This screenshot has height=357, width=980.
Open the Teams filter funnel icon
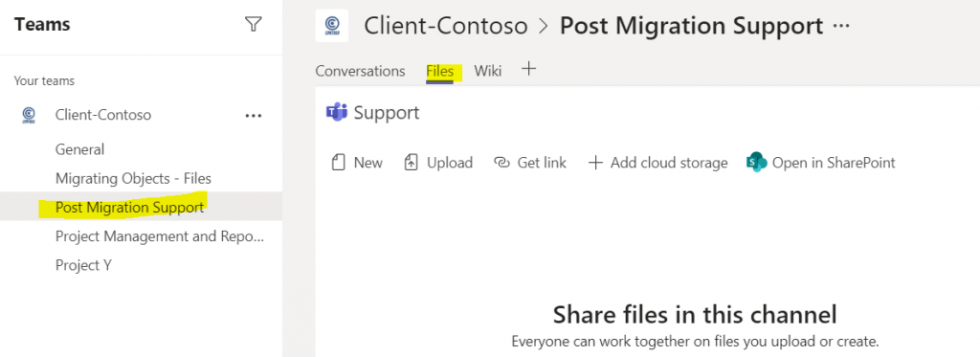coord(253,24)
